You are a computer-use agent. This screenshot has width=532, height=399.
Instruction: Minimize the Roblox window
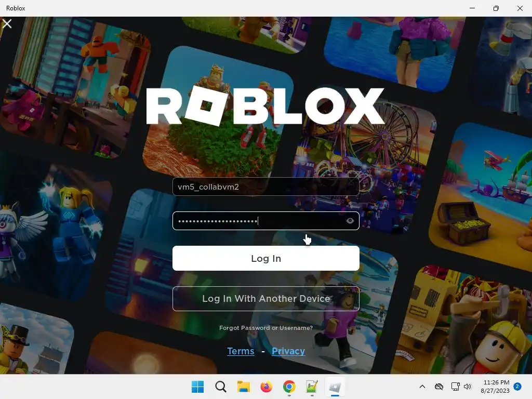[x=472, y=8]
